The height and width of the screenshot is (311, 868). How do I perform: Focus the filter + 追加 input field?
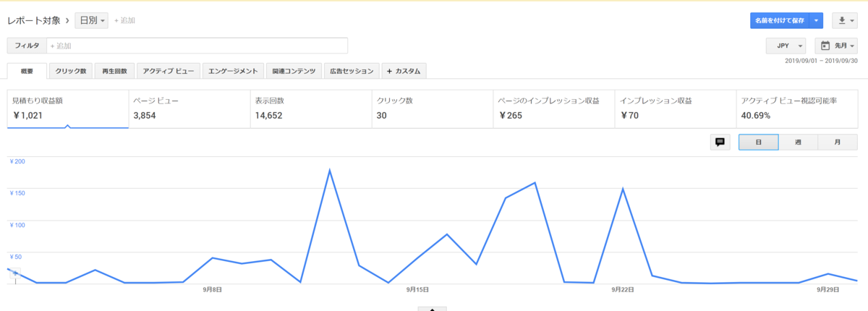[x=197, y=46]
